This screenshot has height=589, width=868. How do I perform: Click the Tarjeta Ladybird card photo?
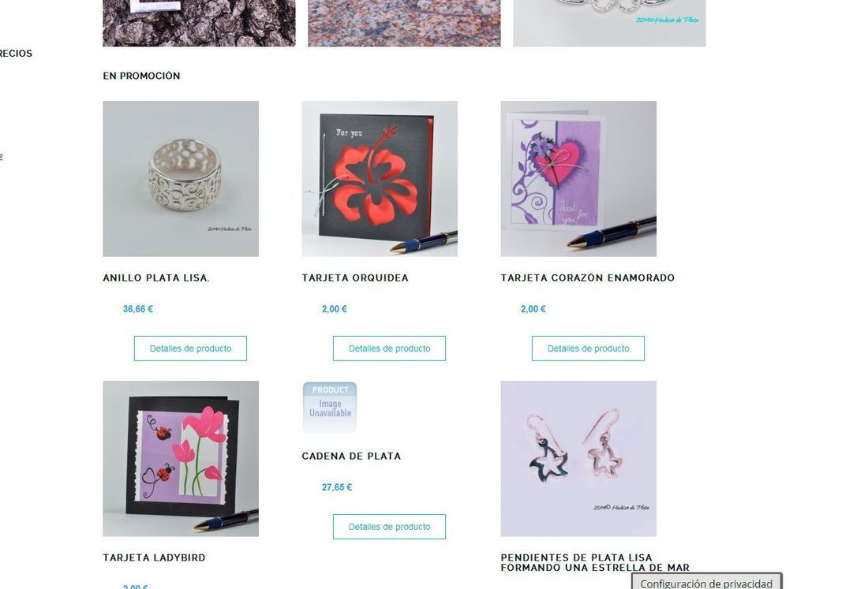[181, 458]
